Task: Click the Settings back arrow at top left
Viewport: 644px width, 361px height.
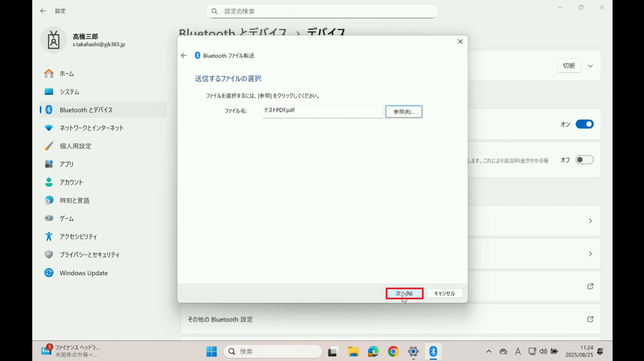Action: click(x=43, y=11)
